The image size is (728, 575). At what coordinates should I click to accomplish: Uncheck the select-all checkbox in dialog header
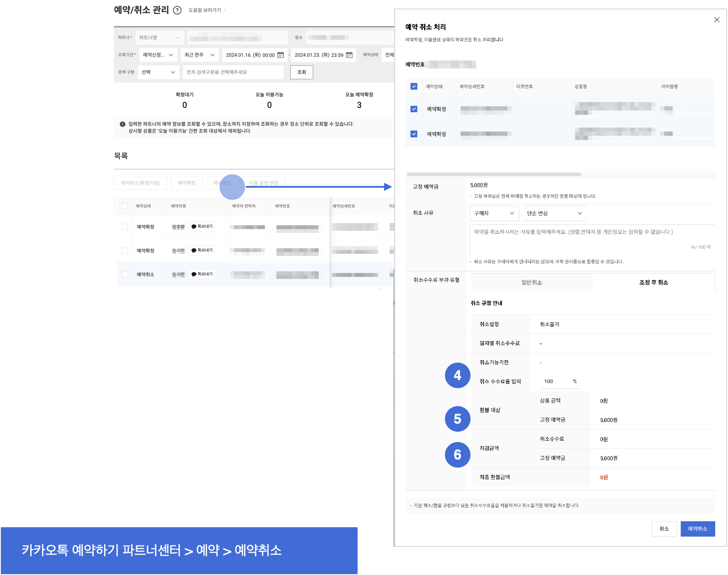coord(414,86)
